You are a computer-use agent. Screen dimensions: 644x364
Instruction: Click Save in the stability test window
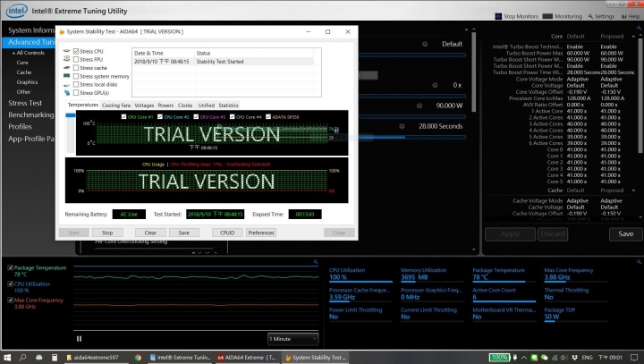[184, 233]
